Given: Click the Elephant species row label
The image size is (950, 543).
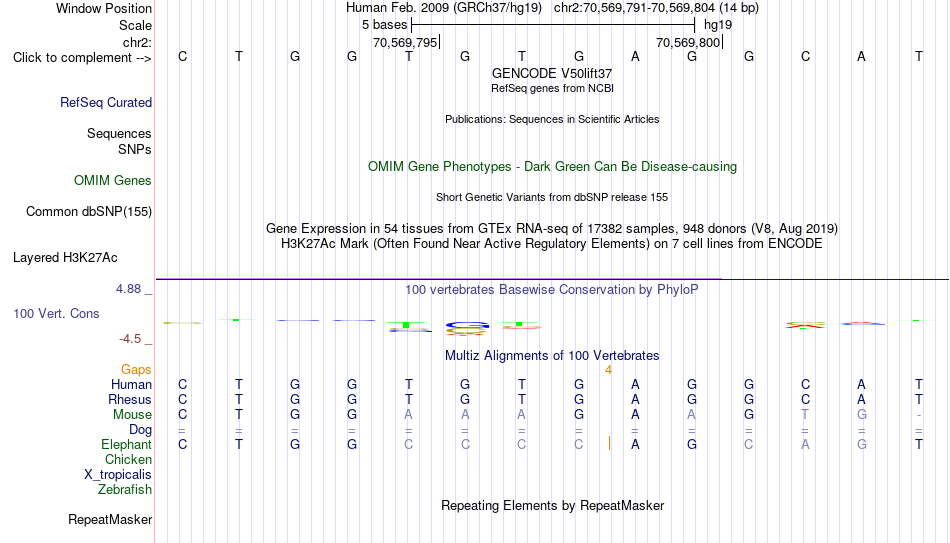Looking at the screenshot, I should click(127, 444).
